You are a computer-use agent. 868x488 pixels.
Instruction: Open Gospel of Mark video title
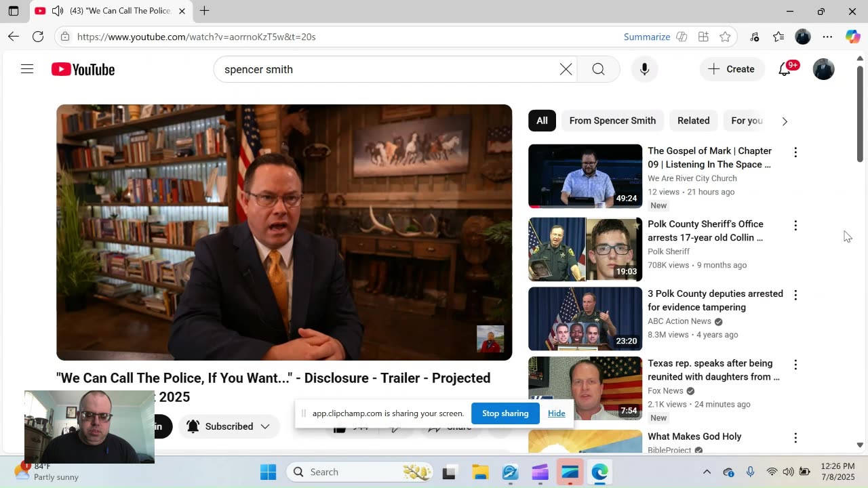[x=709, y=157]
